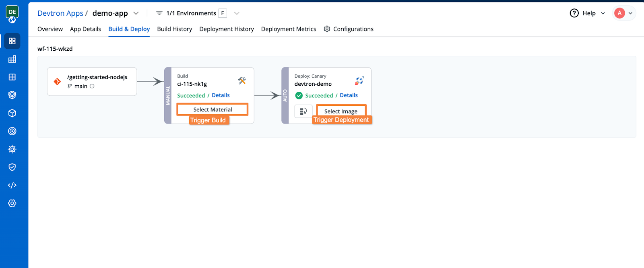
Task: Click the green success check icon
Action: click(x=299, y=95)
